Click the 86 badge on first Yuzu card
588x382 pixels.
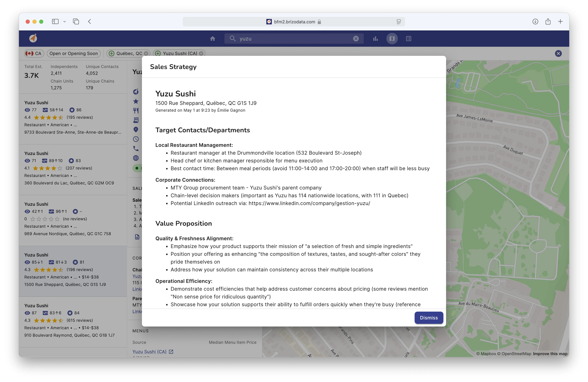[75, 110]
